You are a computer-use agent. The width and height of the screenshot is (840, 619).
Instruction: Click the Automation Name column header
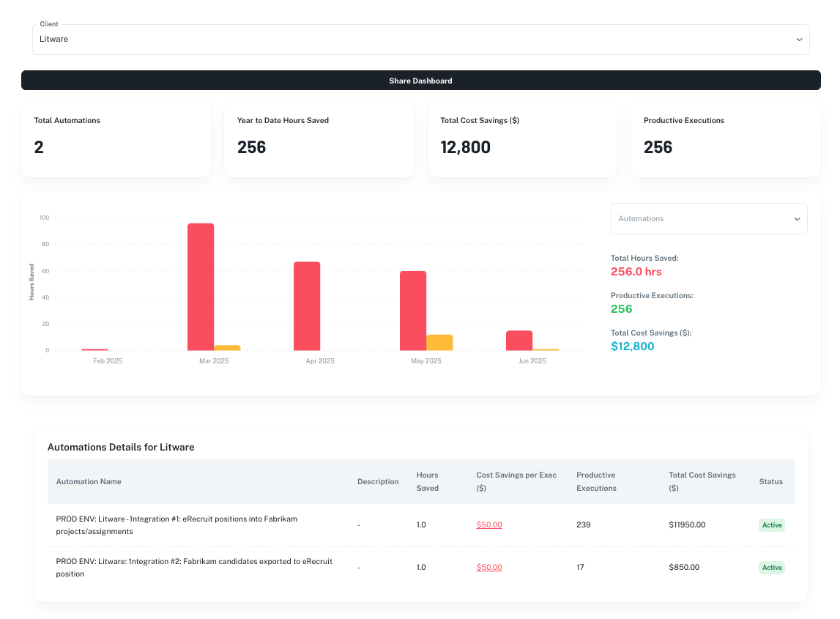coord(89,481)
